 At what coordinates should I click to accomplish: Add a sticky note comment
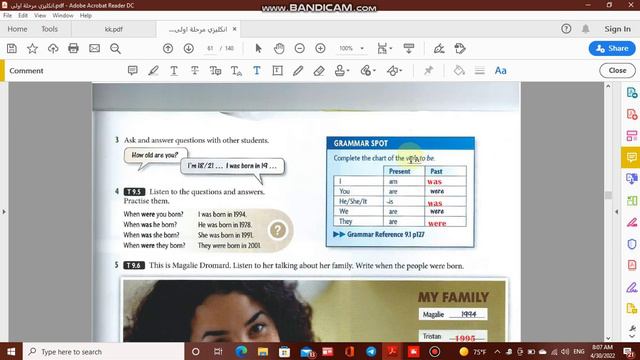pos(133,71)
